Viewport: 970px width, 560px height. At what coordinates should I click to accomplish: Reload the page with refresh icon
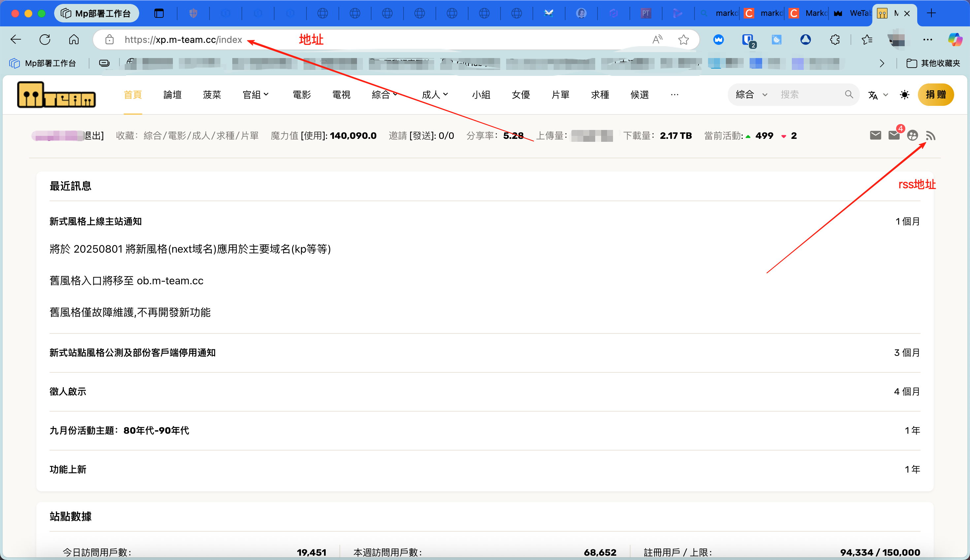[x=45, y=40]
